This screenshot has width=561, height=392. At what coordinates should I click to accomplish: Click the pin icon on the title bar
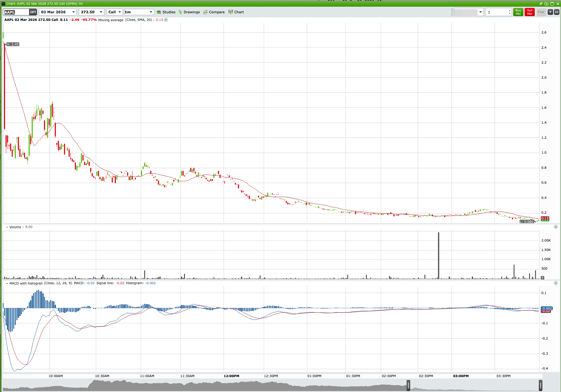541,3
